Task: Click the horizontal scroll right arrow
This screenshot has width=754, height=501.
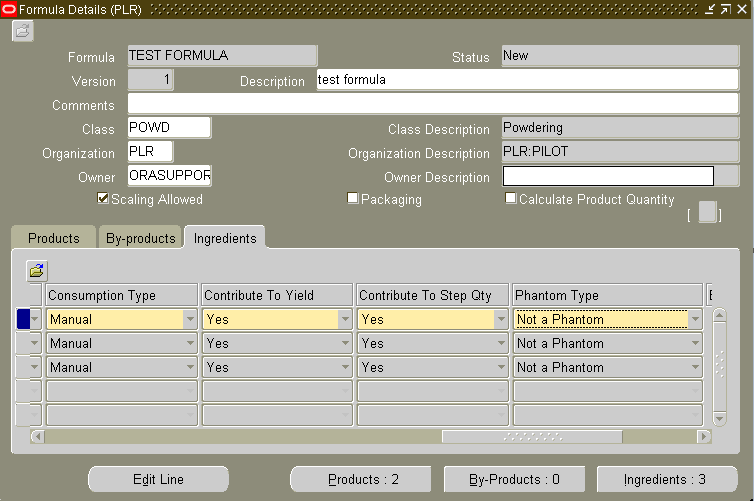Action: coord(704,437)
